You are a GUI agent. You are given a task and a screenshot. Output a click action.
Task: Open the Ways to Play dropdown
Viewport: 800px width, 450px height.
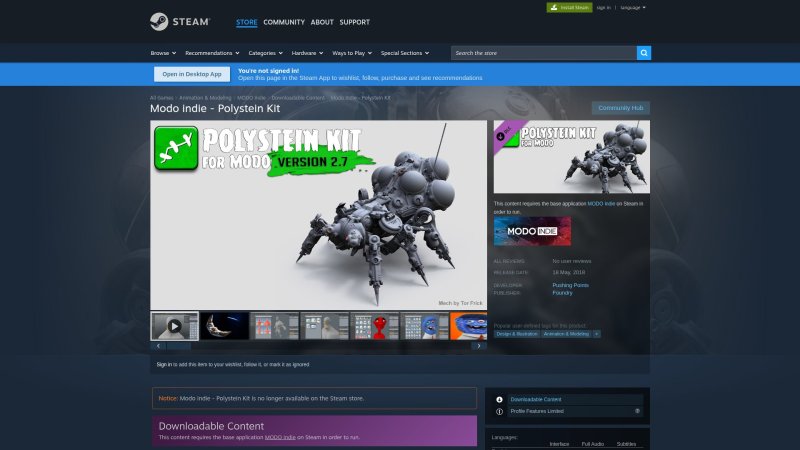pos(352,53)
